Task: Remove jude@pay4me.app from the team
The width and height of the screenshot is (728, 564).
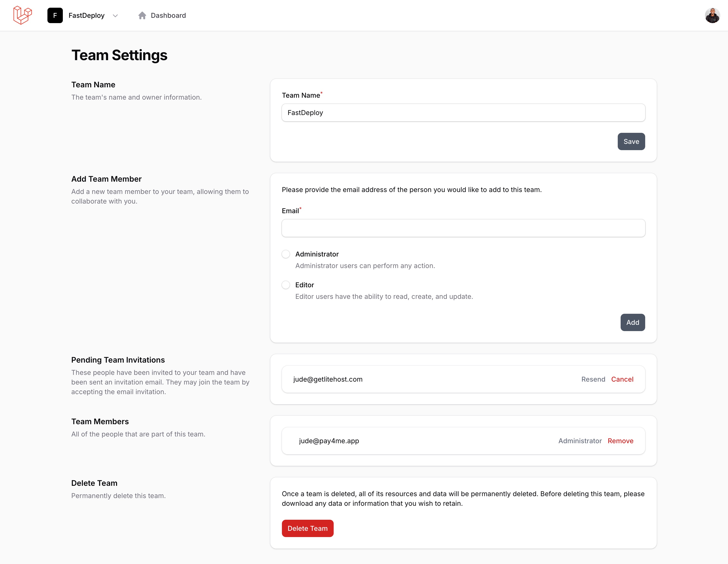Action: point(620,441)
